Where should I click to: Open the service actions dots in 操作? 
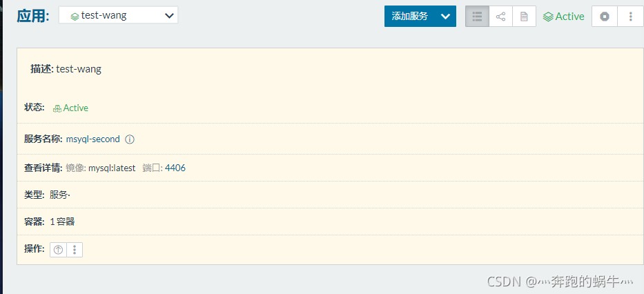(x=75, y=250)
